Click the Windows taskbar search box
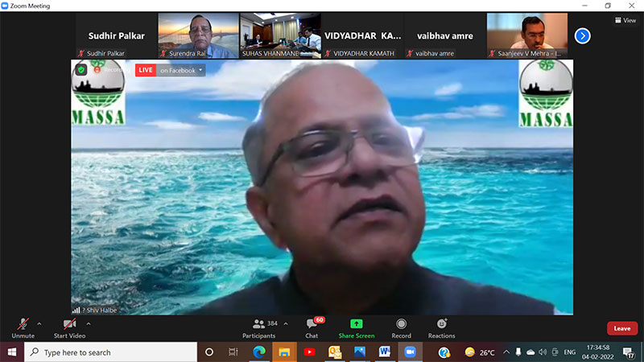 coord(113,352)
